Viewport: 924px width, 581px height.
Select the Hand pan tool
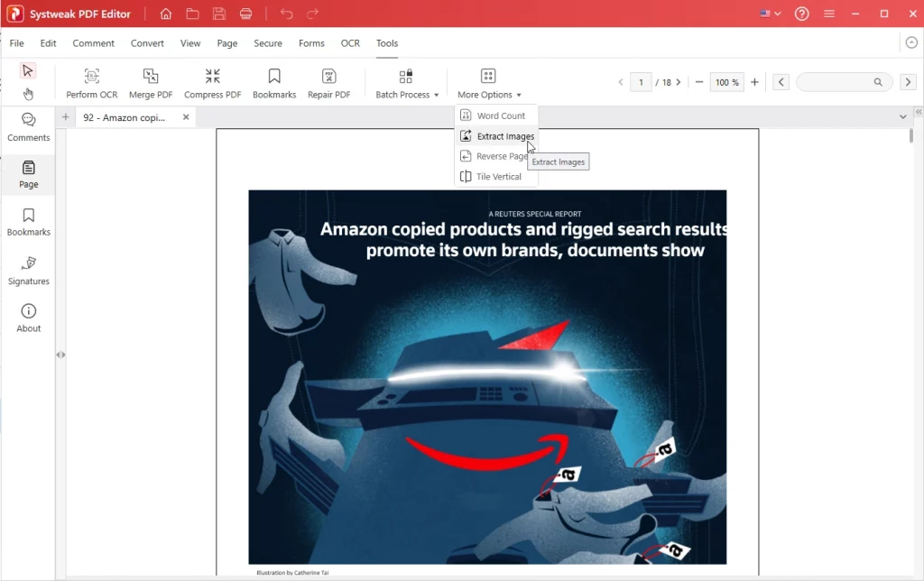(x=28, y=94)
